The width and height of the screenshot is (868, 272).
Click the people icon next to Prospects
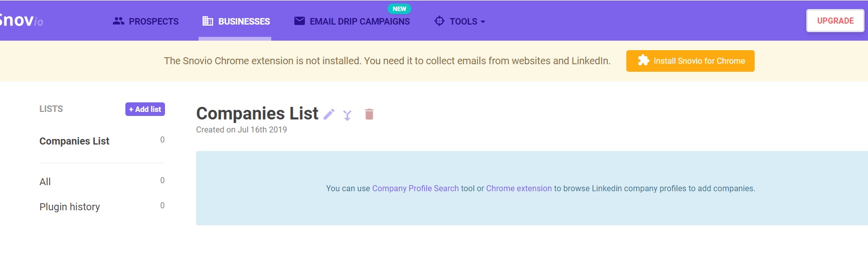click(118, 21)
